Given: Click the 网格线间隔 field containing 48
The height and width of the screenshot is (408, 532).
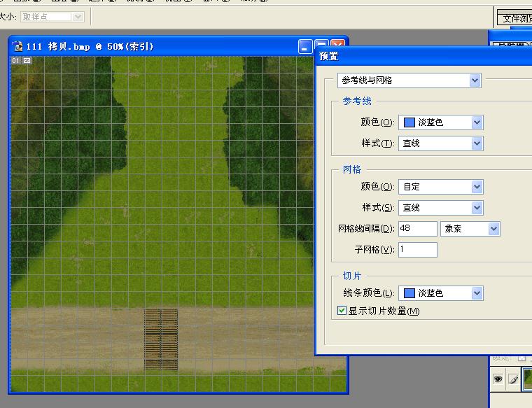Looking at the screenshot, I should tap(417, 229).
